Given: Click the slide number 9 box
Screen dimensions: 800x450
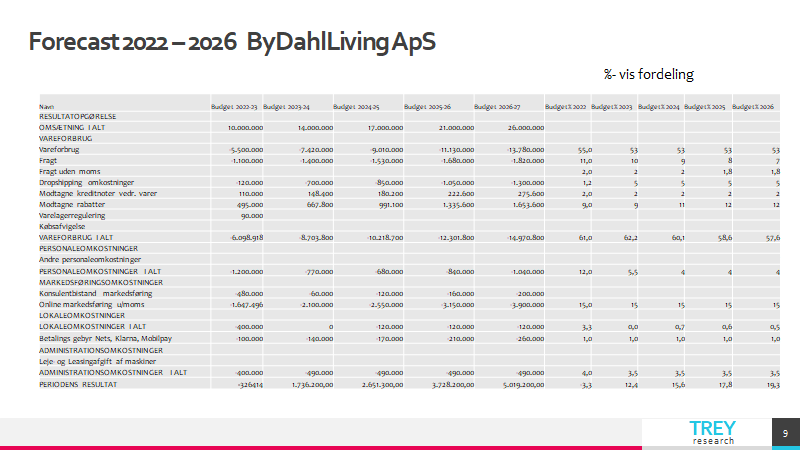Looking at the screenshot, I should click(x=785, y=432).
